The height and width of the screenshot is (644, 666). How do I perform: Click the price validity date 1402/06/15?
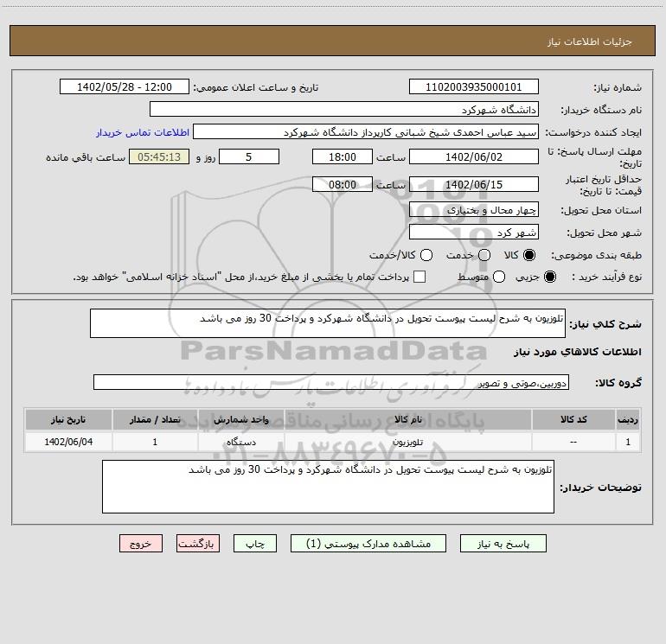pyautogui.click(x=474, y=184)
